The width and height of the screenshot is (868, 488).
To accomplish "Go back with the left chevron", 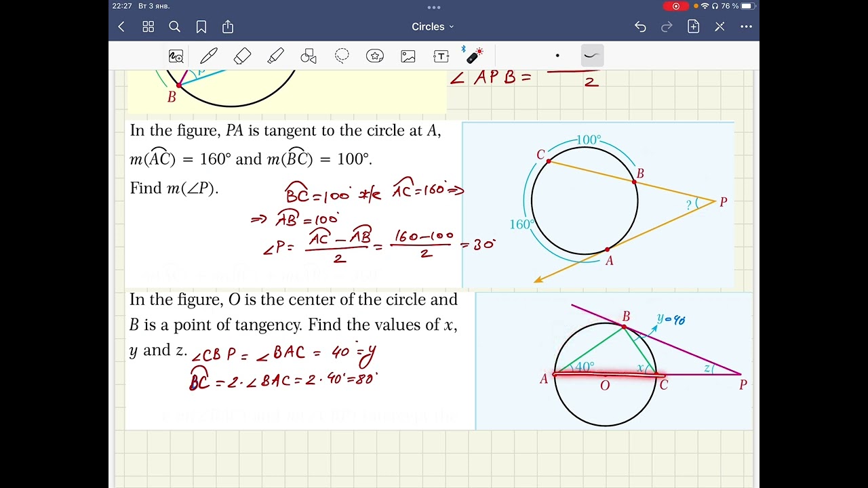I will pyautogui.click(x=121, y=26).
